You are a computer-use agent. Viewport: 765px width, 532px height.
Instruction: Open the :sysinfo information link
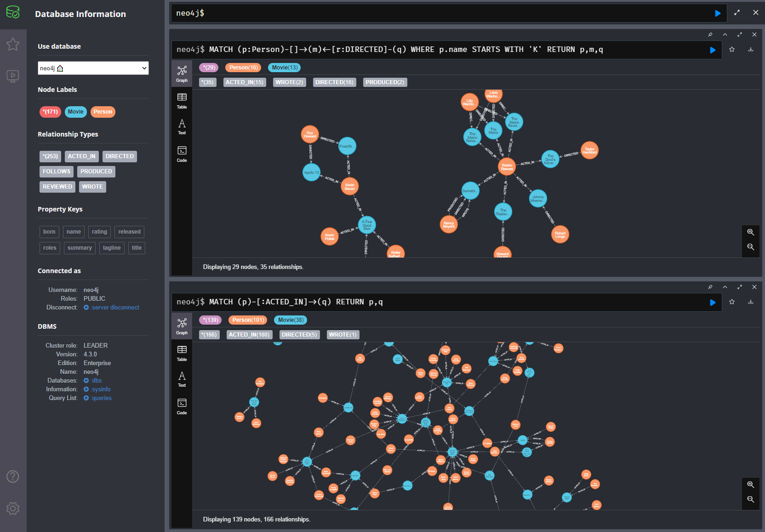(x=97, y=389)
